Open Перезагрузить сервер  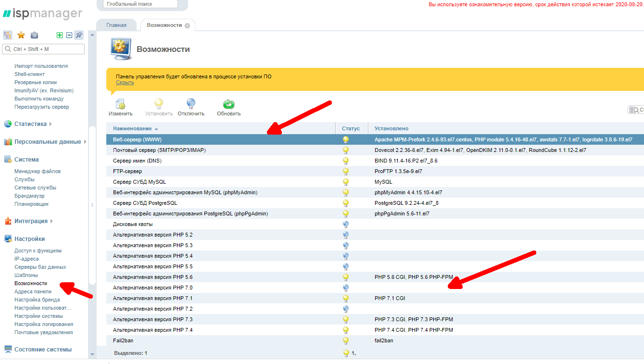pos(42,107)
